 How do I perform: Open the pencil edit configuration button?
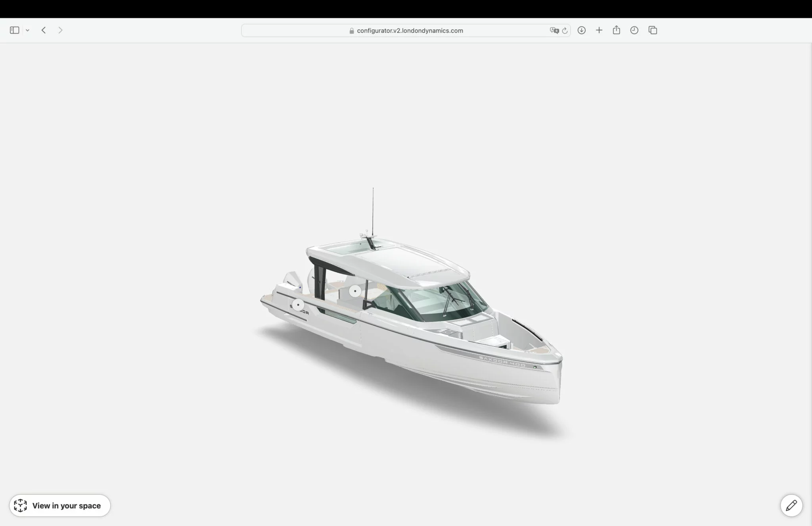click(x=791, y=505)
